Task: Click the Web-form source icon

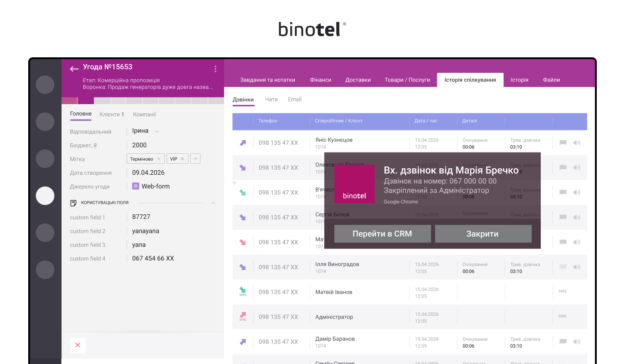Action: pyautogui.click(x=136, y=186)
